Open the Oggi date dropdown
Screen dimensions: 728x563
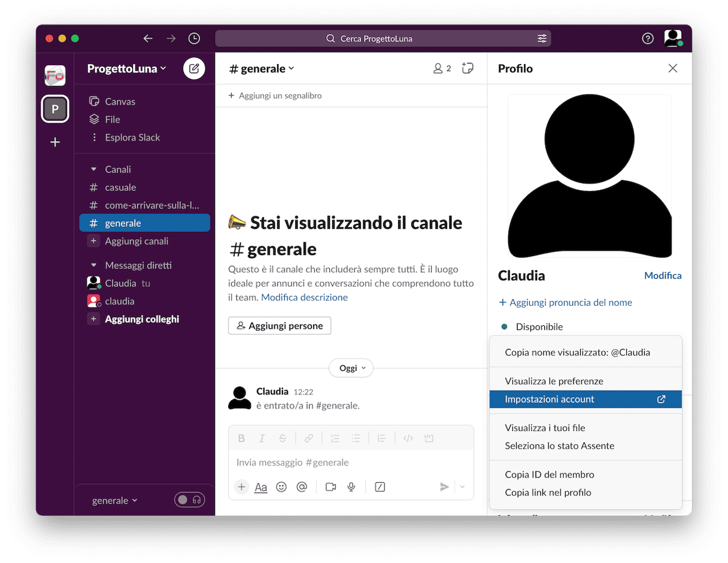click(x=351, y=368)
